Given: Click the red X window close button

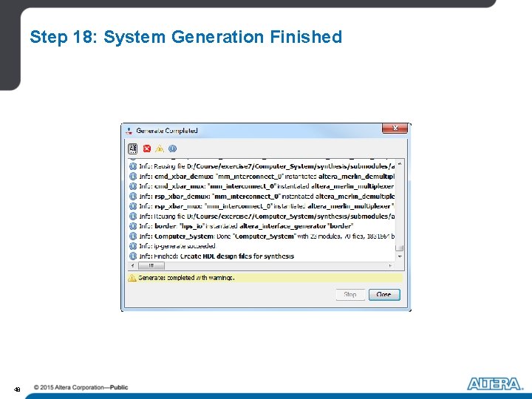Looking at the screenshot, I should click(x=395, y=129).
